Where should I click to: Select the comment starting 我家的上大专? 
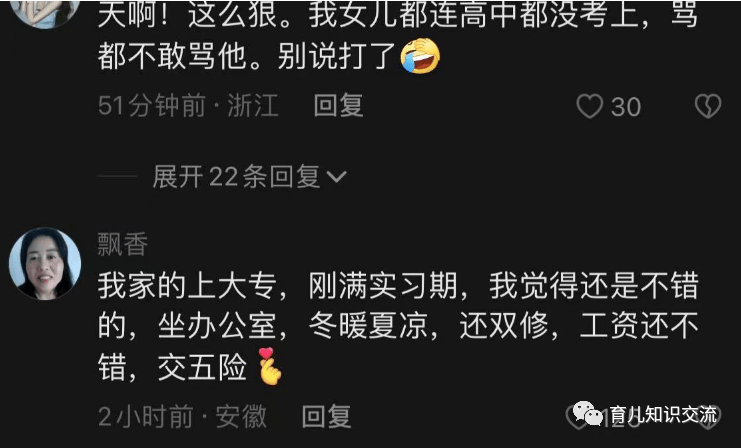(x=398, y=327)
